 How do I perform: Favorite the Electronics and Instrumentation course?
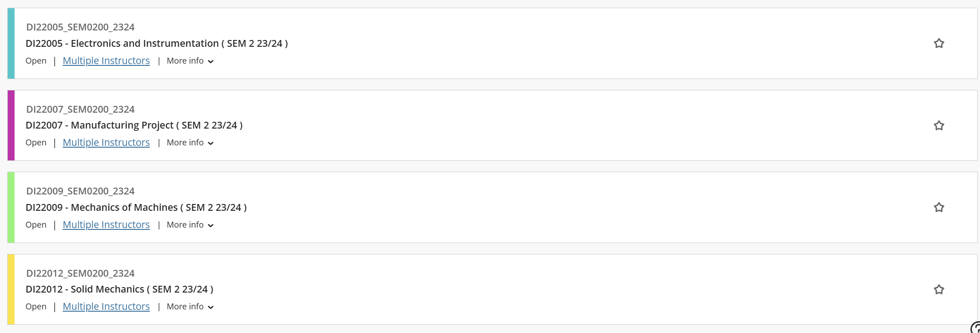coord(939,44)
